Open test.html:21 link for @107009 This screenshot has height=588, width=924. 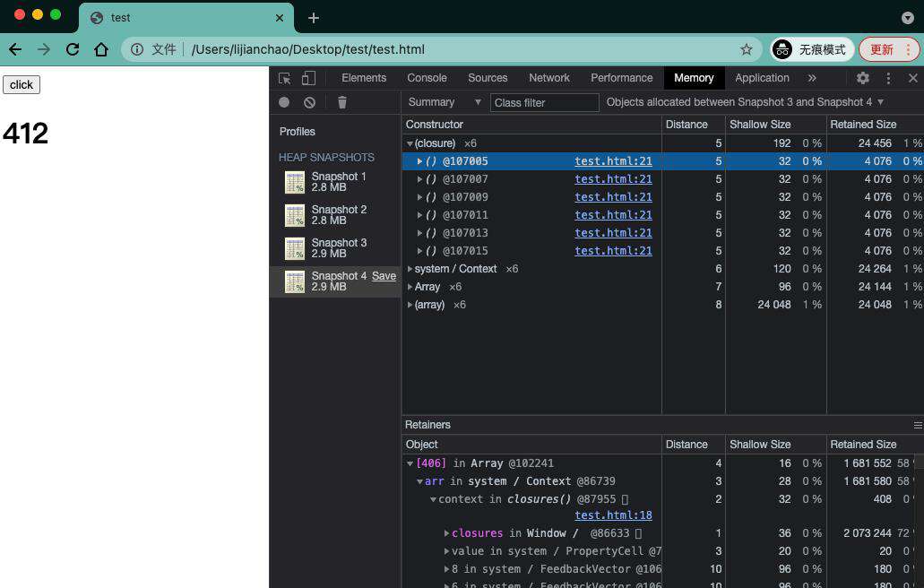613,197
